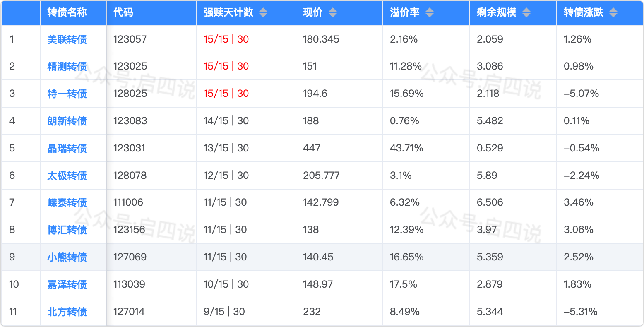Image resolution: width=644 pixels, height=327 pixels.
Task: Click the 北方转债 link
Action: point(67,312)
